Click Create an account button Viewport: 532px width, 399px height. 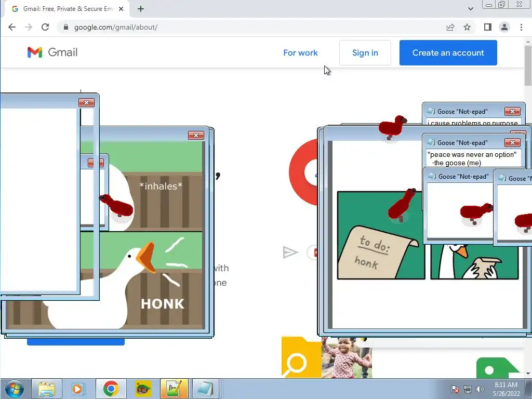[x=448, y=52]
